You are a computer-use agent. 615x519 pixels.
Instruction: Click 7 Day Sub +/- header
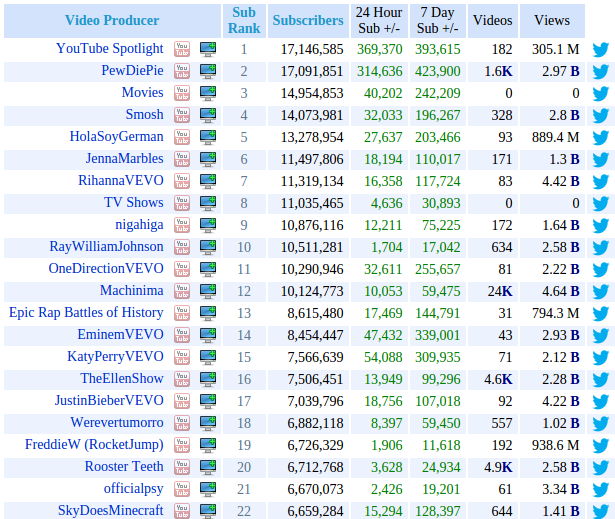coord(438,20)
